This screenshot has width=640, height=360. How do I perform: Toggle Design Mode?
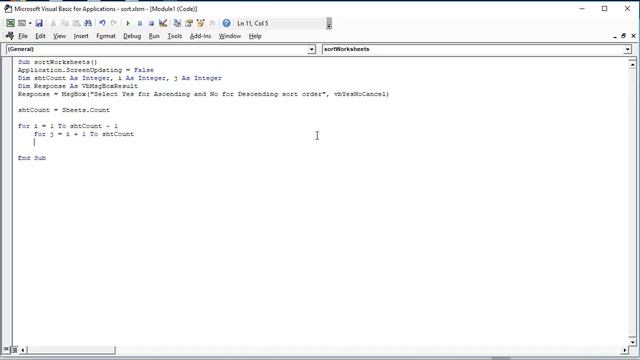point(163,23)
